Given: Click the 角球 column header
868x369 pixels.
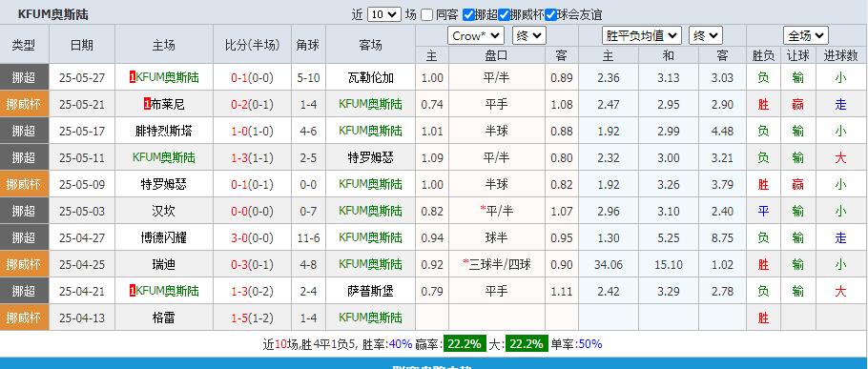Looking at the screenshot, I should coord(308,45).
